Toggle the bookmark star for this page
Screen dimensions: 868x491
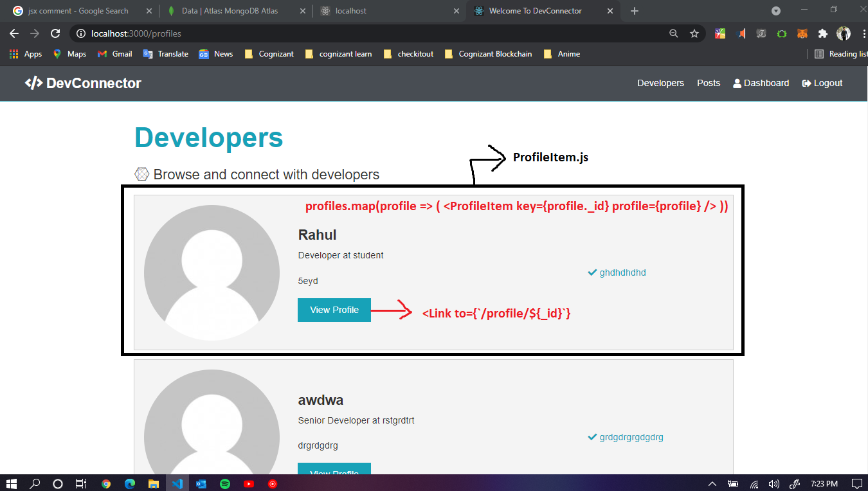click(694, 33)
